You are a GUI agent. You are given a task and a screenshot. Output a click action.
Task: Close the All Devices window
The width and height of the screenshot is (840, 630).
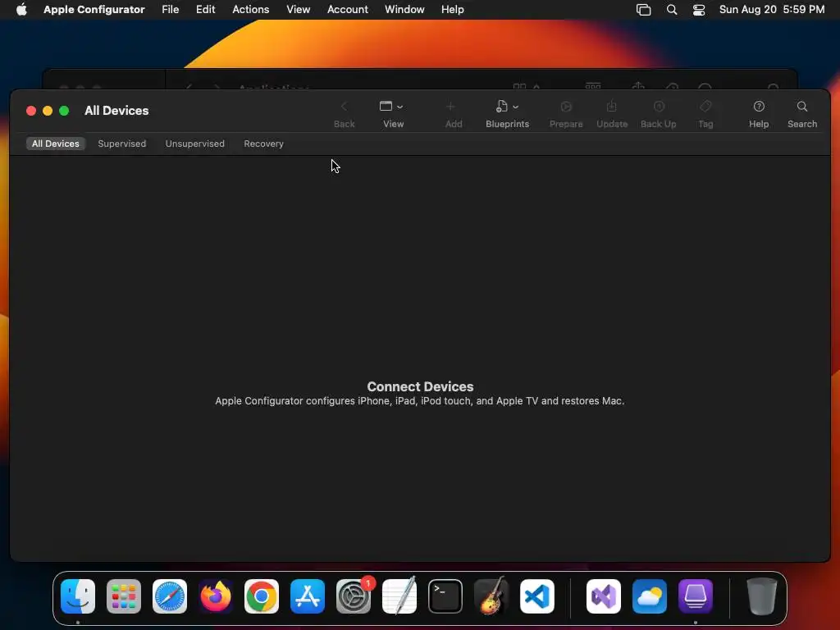click(x=31, y=111)
